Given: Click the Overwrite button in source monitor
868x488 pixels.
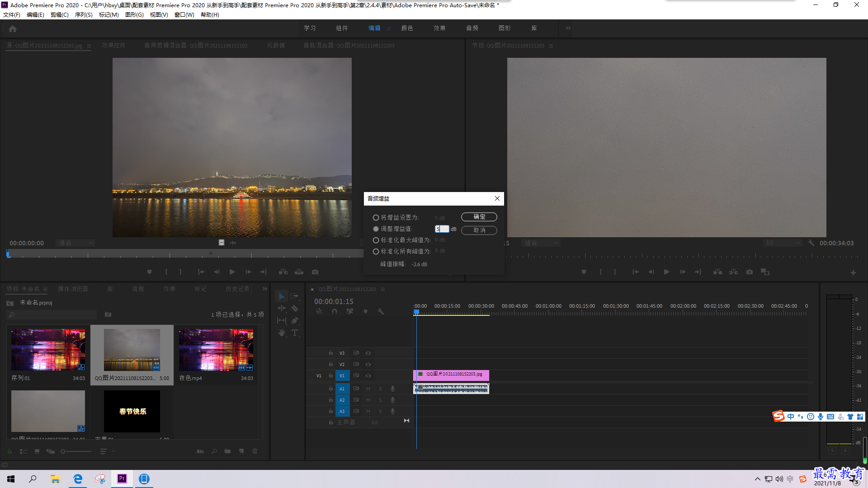Looking at the screenshot, I should [x=299, y=272].
